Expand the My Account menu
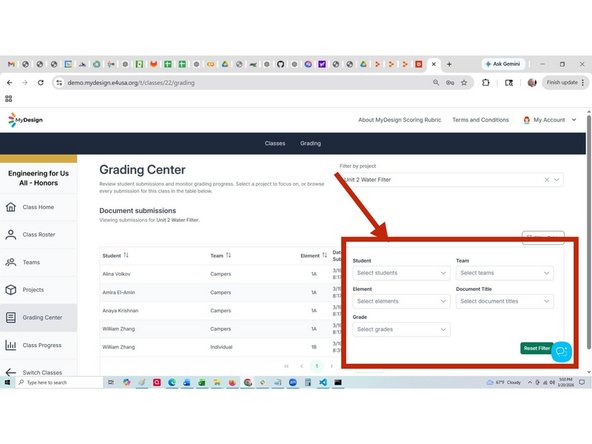The height and width of the screenshot is (444, 592). 550,120
